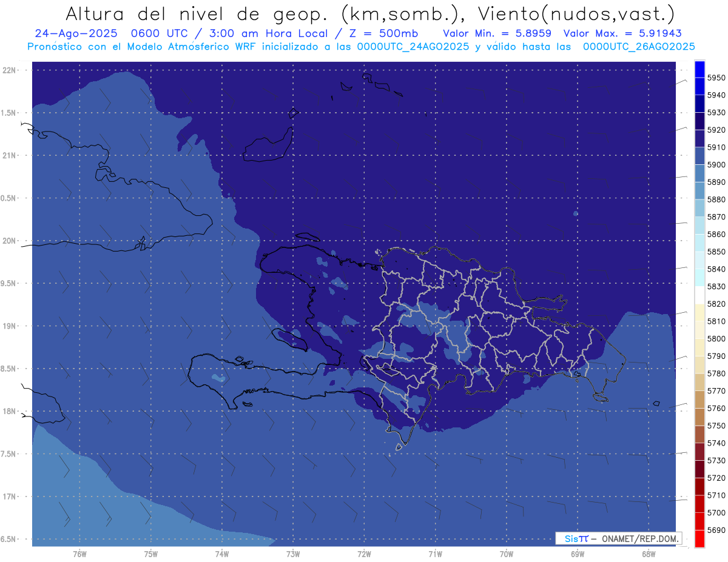Select the '68W' longitude label
Viewport: 728px width, 562px height.
pos(649,554)
